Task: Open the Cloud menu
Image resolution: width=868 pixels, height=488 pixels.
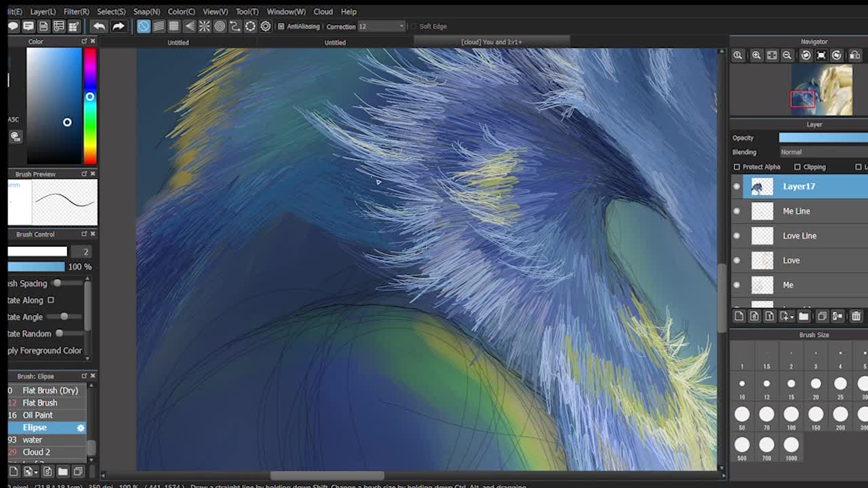Action: point(323,12)
